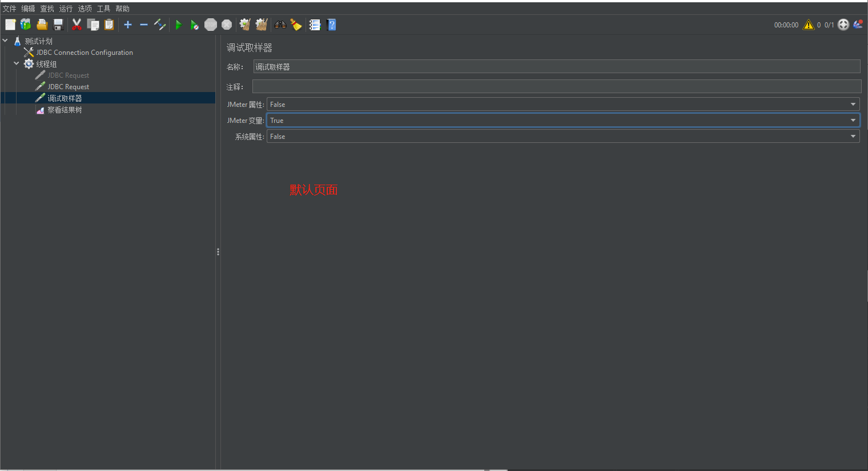Click the remote engines status icon
The width and height of the screenshot is (868, 471).
[843, 25]
